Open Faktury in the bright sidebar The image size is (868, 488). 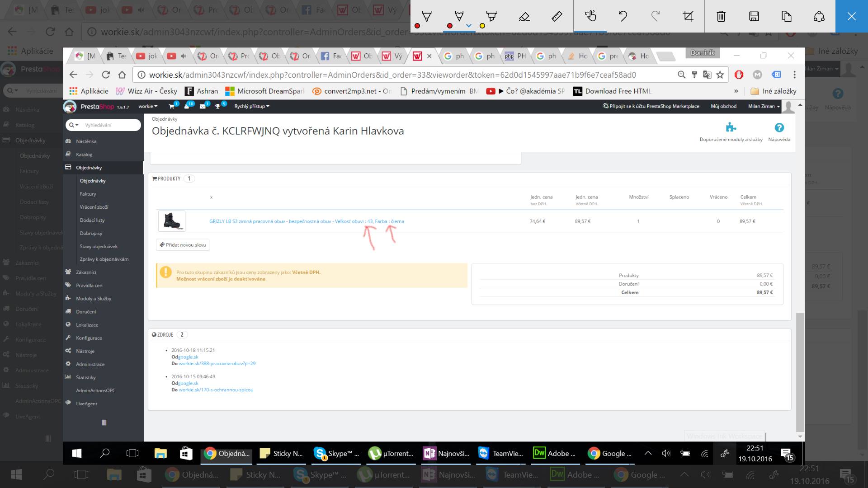point(88,194)
